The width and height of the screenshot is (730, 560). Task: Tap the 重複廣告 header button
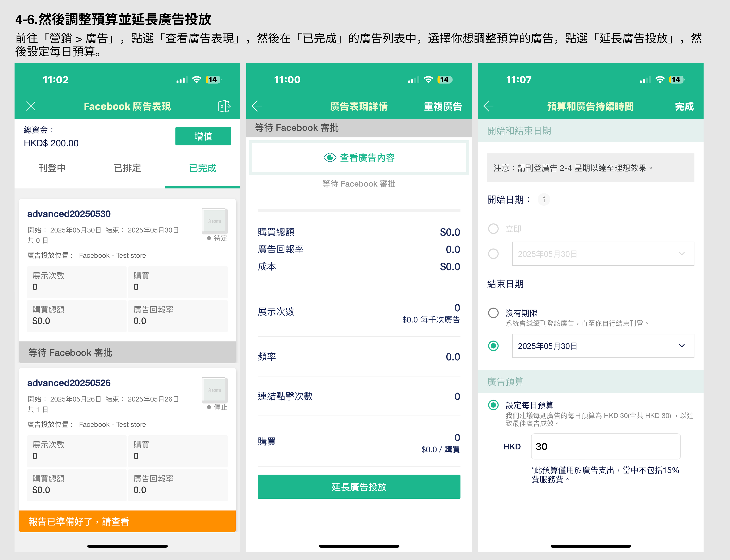pyautogui.click(x=443, y=107)
